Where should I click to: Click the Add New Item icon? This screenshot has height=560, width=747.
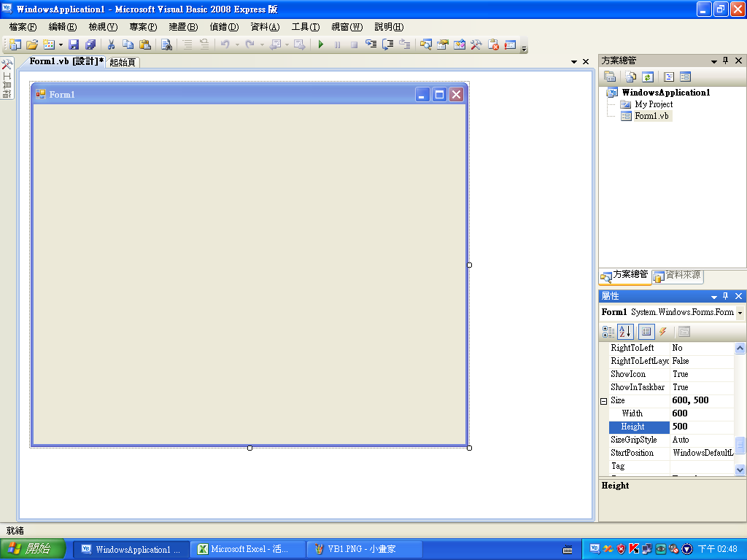coord(49,44)
